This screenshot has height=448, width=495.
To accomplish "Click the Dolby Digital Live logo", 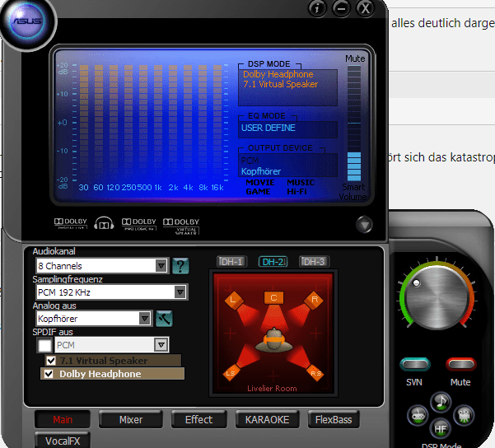I will [x=70, y=223].
